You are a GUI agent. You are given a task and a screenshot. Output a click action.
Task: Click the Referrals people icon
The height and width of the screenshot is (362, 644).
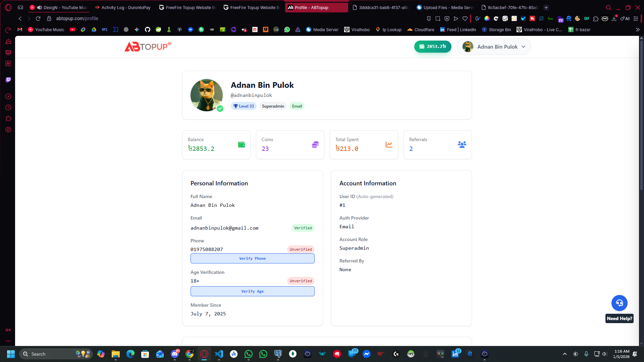point(462,145)
